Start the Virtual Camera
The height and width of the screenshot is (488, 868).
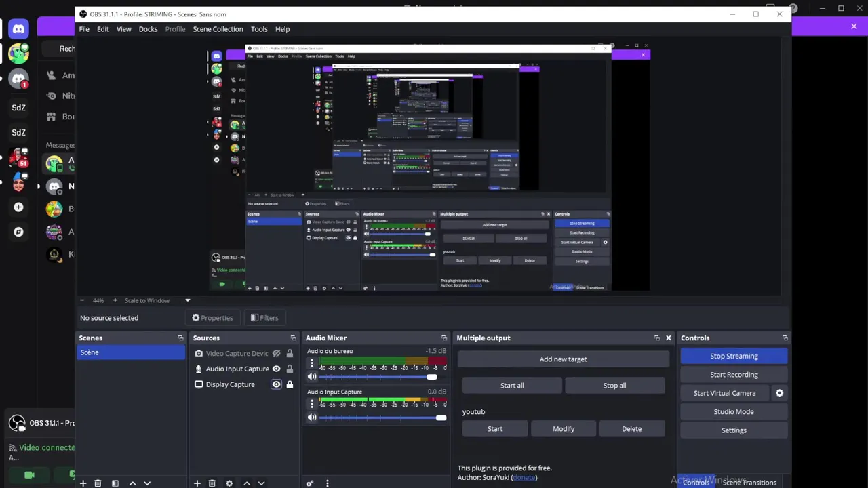(724, 393)
